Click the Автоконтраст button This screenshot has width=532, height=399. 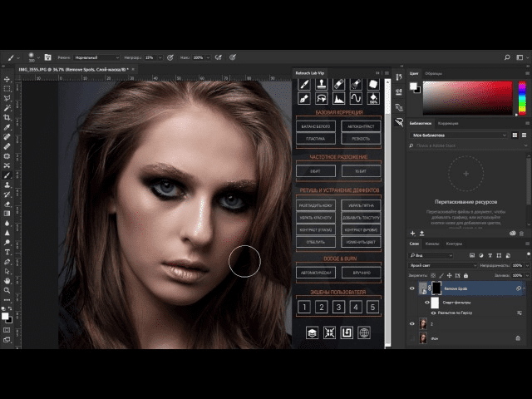pyautogui.click(x=360, y=126)
